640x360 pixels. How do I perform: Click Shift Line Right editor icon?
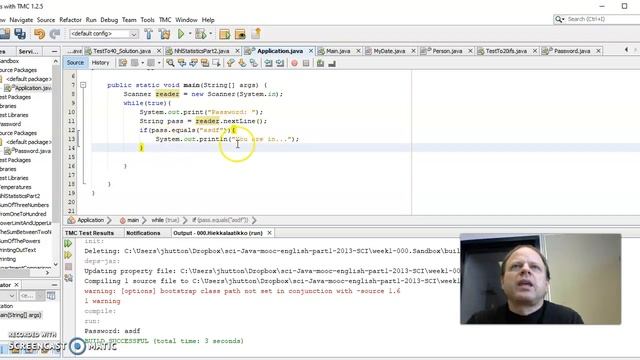pos(280,63)
